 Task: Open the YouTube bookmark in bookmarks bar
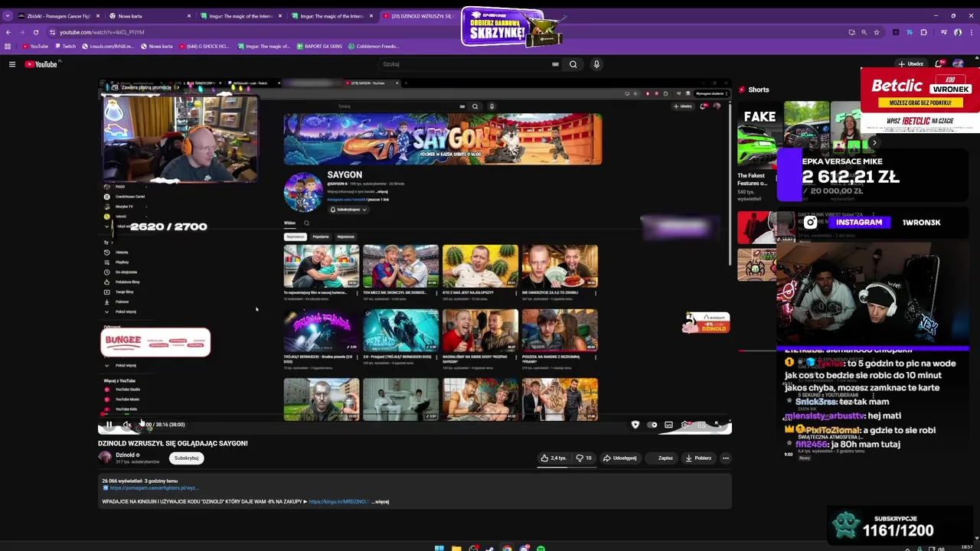pos(35,46)
